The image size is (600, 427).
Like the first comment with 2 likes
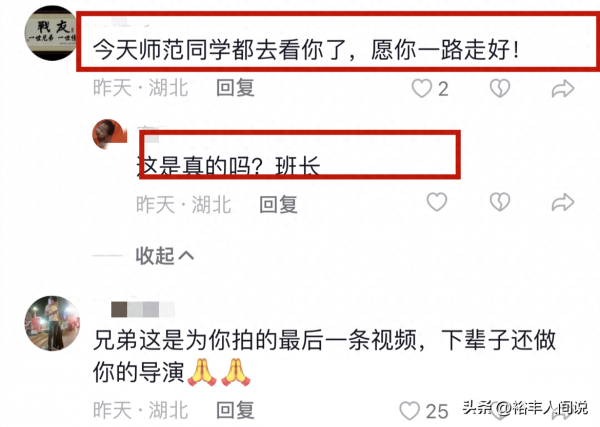click(422, 88)
